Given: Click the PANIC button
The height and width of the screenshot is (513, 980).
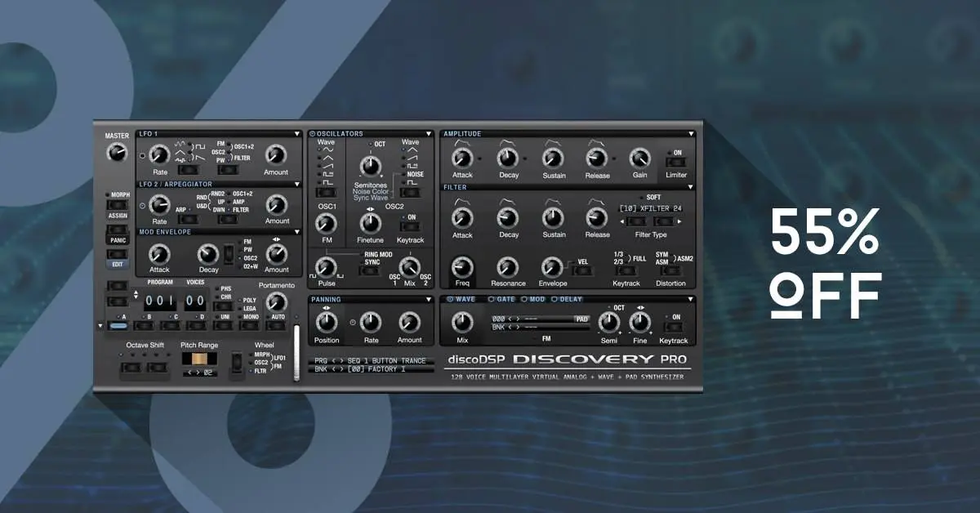Looking at the screenshot, I should (x=118, y=240).
